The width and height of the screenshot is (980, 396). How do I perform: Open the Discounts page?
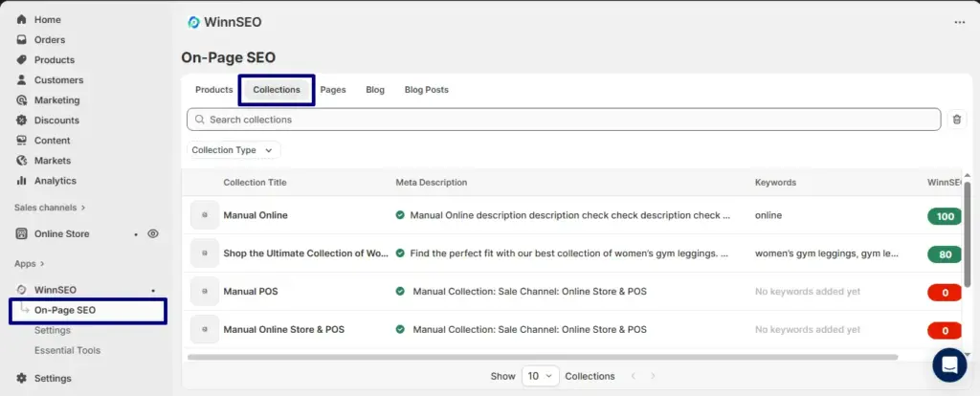click(x=56, y=120)
